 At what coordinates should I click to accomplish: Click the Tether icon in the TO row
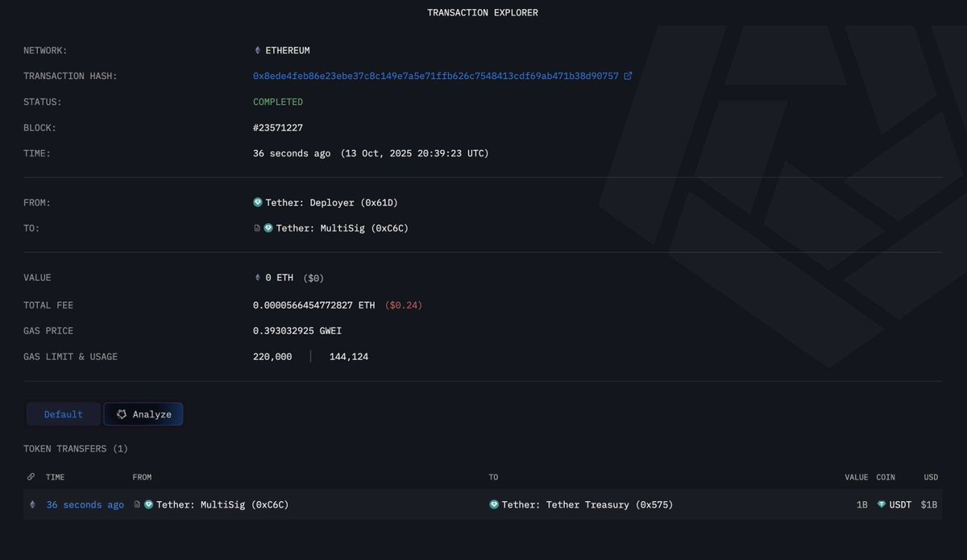point(268,228)
